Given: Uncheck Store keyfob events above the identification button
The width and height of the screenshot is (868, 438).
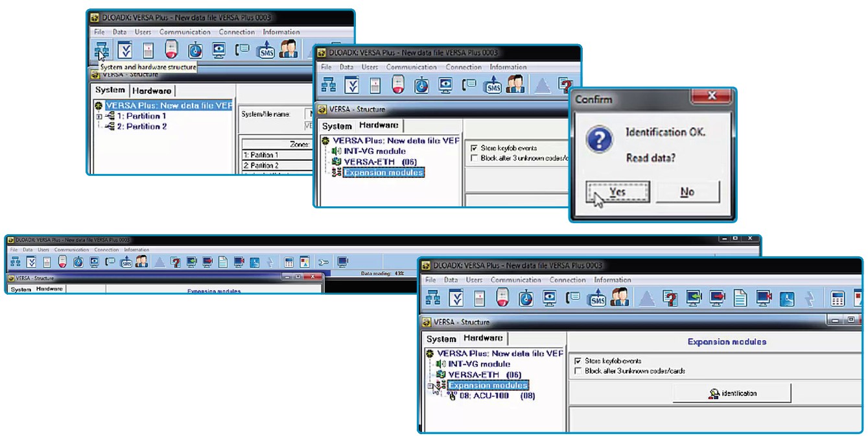Looking at the screenshot, I should coord(578,361).
